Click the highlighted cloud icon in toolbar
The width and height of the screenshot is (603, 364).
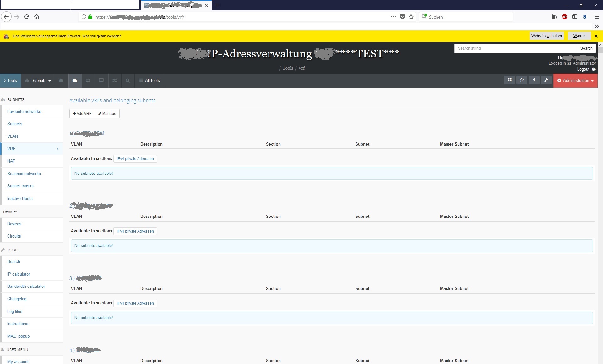click(75, 80)
